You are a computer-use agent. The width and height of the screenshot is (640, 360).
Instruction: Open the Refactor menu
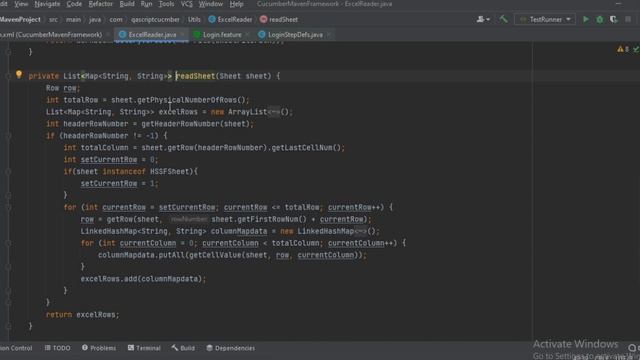coord(100,4)
